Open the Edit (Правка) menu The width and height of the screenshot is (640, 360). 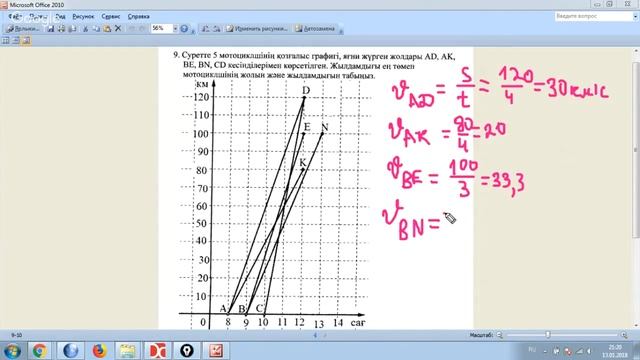pos(38,17)
